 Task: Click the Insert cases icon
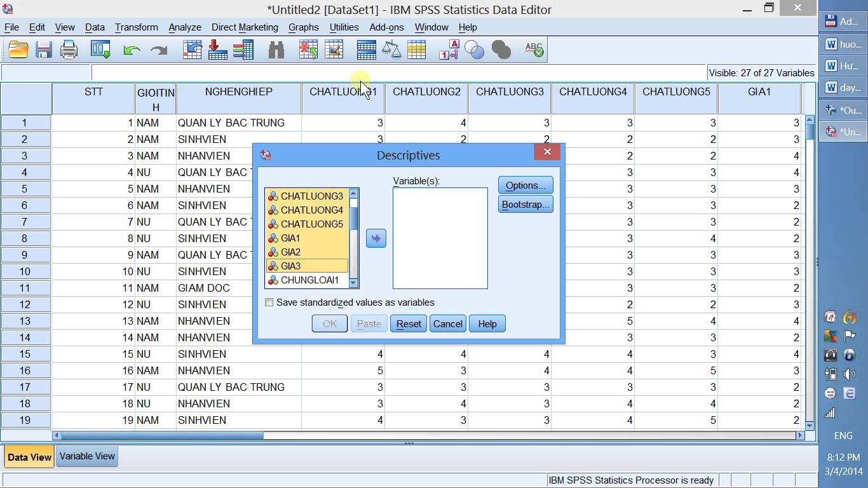pos(308,50)
